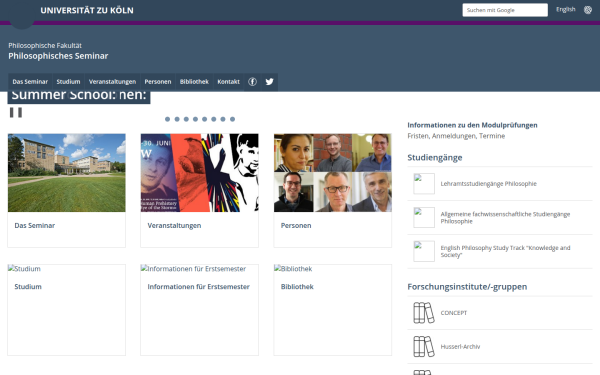Open the Philosophische Fakultät link
This screenshot has height=375, width=600.
point(45,46)
